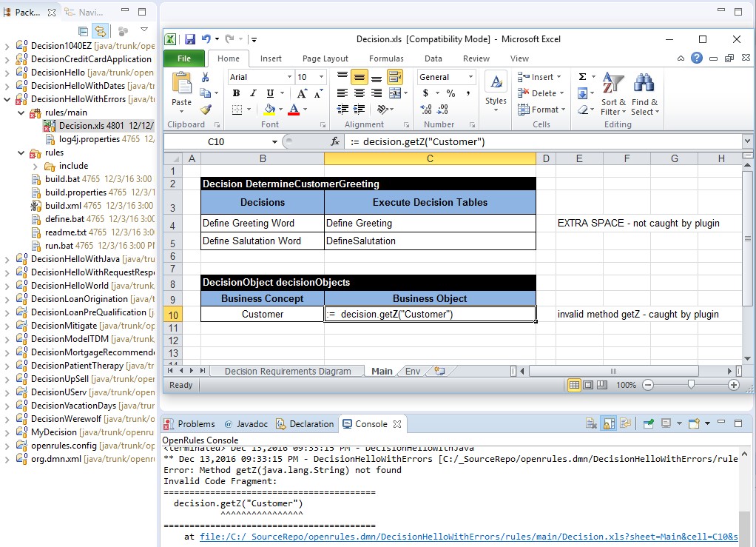756x547 pixels.
Task: Click the Fill Color bucket swatch
Action: tap(269, 110)
